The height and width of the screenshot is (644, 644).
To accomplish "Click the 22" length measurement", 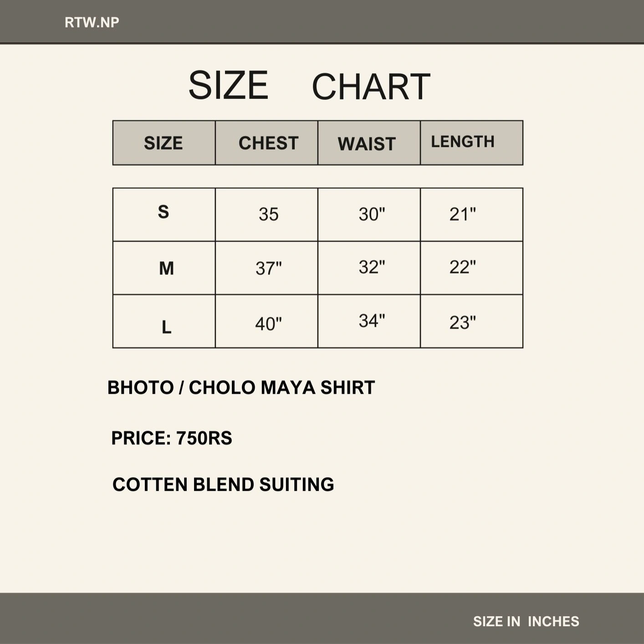I will click(x=462, y=267).
